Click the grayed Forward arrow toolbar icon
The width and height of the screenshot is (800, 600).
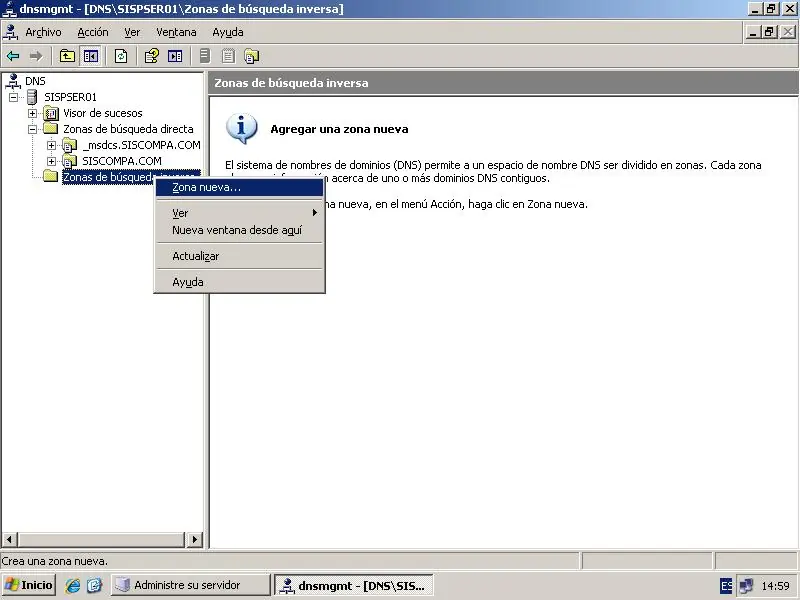point(36,56)
